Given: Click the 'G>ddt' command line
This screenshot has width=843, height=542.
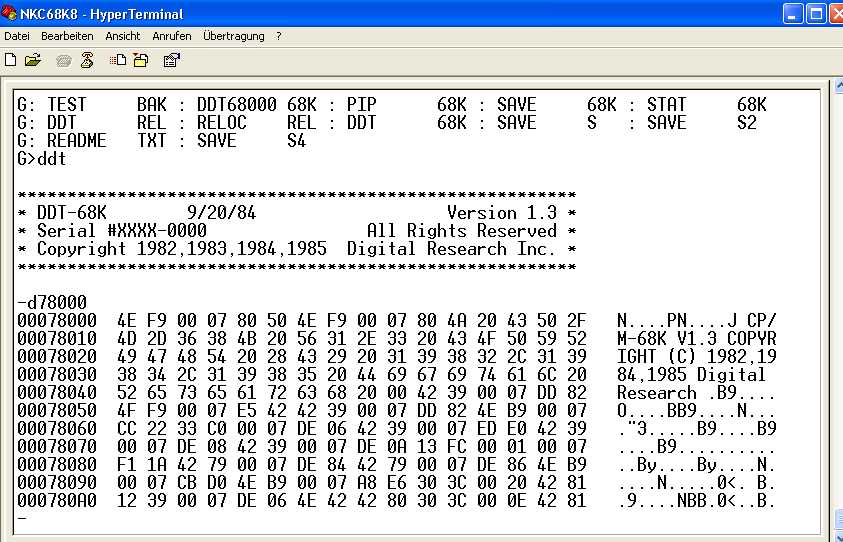Looking at the screenshot, I should click(x=42, y=159).
